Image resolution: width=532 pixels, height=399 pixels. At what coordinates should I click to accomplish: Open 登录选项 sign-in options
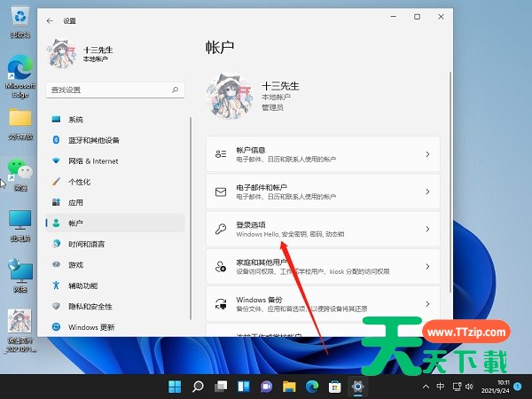pos(323,229)
